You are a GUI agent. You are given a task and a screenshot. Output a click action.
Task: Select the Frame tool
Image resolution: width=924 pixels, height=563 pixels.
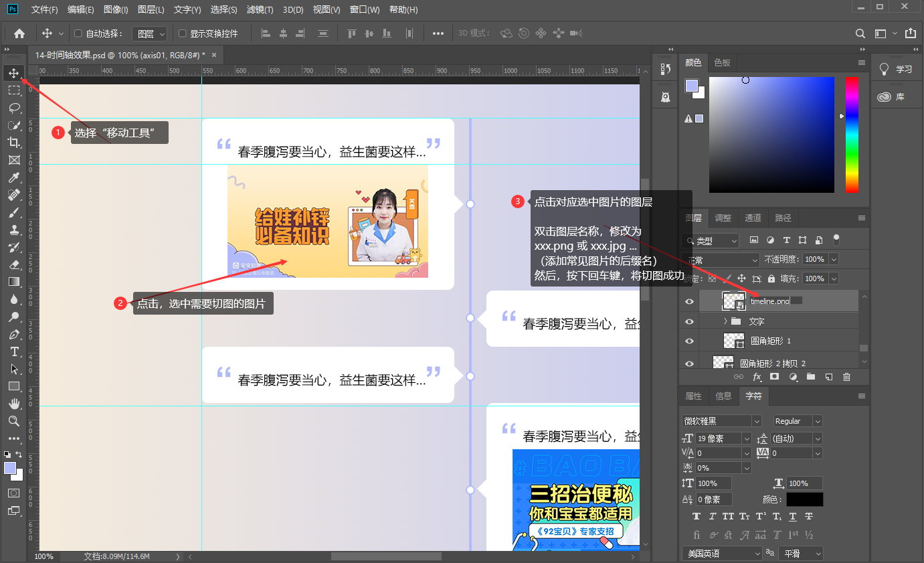tap(14, 160)
